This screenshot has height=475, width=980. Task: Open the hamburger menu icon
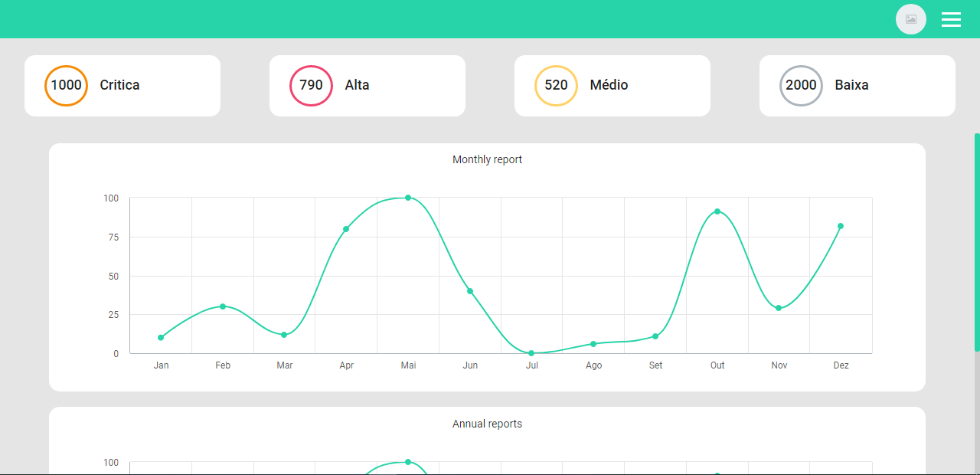[x=951, y=19]
